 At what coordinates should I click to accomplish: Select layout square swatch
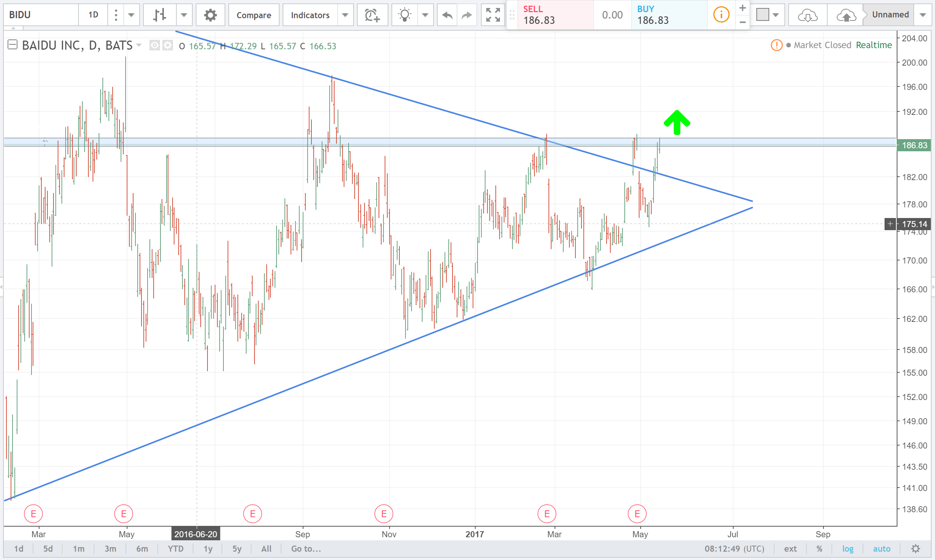click(x=762, y=15)
